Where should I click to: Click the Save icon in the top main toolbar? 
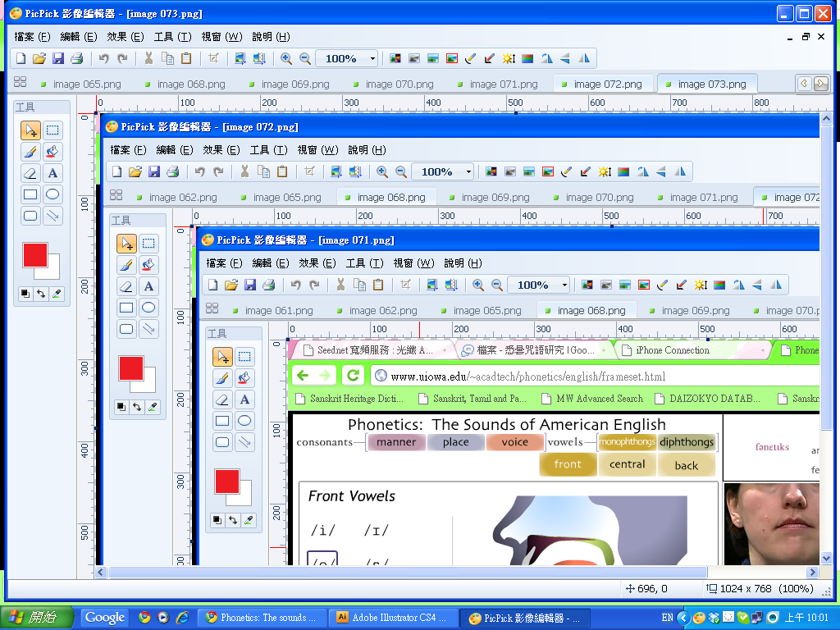point(58,58)
